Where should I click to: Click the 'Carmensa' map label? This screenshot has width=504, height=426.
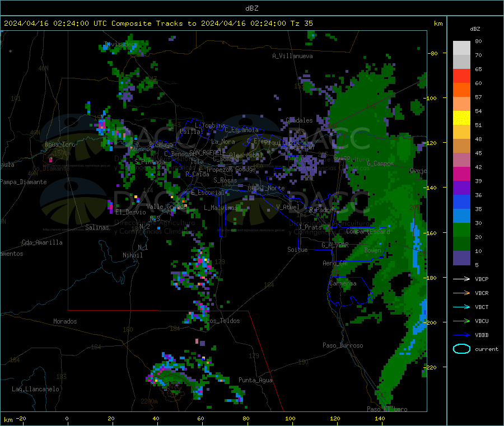pos(343,283)
